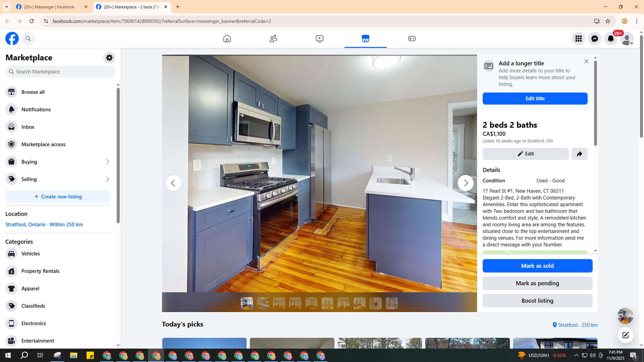Open account profile dropdown
The height and width of the screenshot is (362, 644).
click(x=627, y=39)
